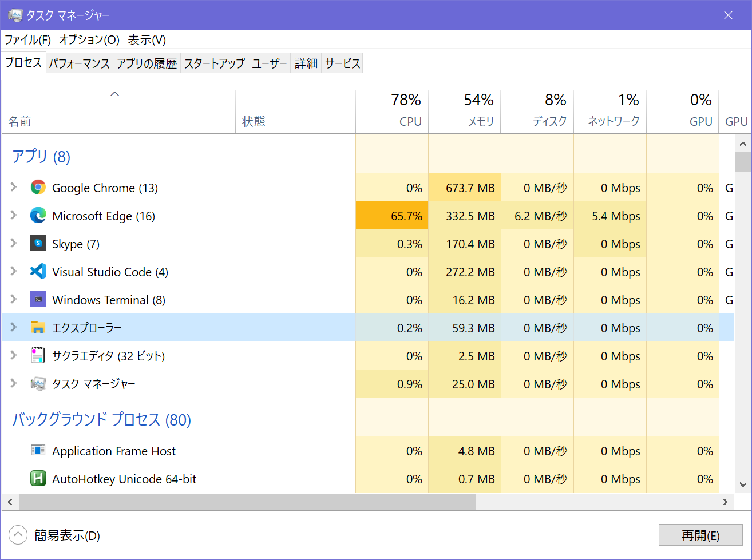Select the Skype icon in the process list
752x560 pixels.
[x=38, y=244]
